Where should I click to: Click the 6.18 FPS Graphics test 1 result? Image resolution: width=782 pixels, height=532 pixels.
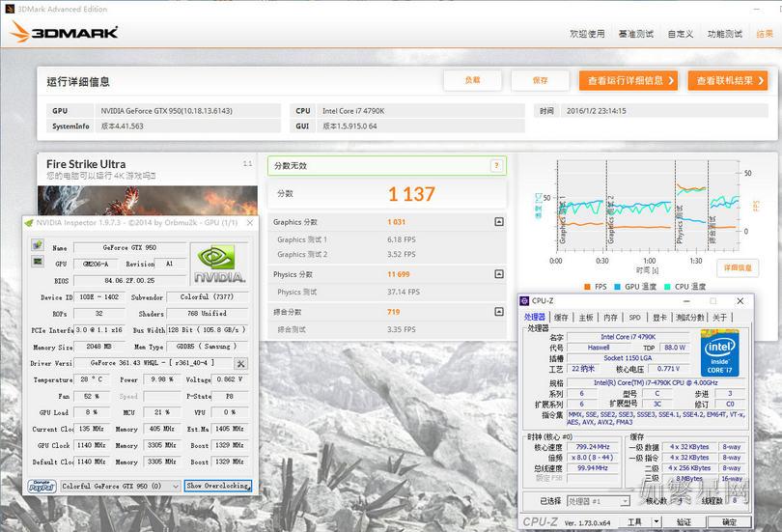click(402, 239)
